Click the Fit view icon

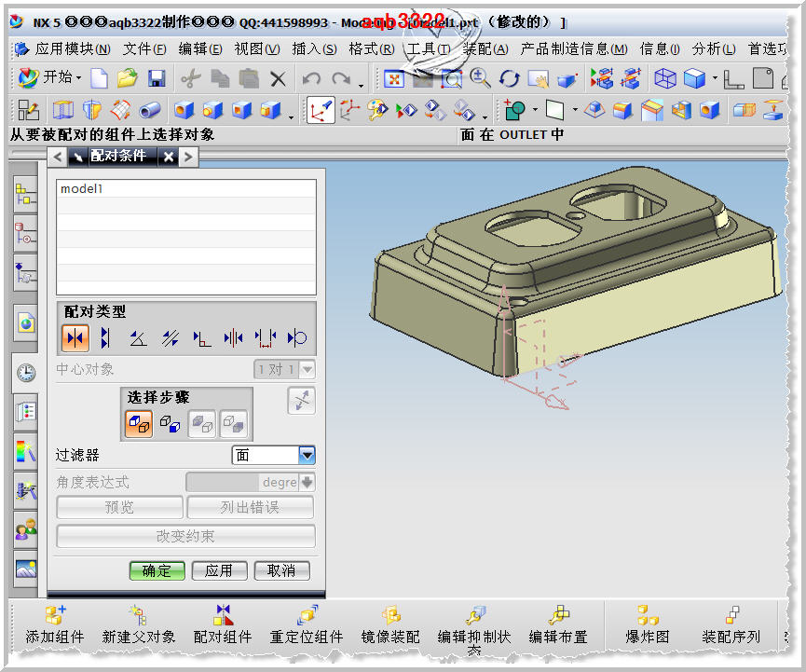394,79
